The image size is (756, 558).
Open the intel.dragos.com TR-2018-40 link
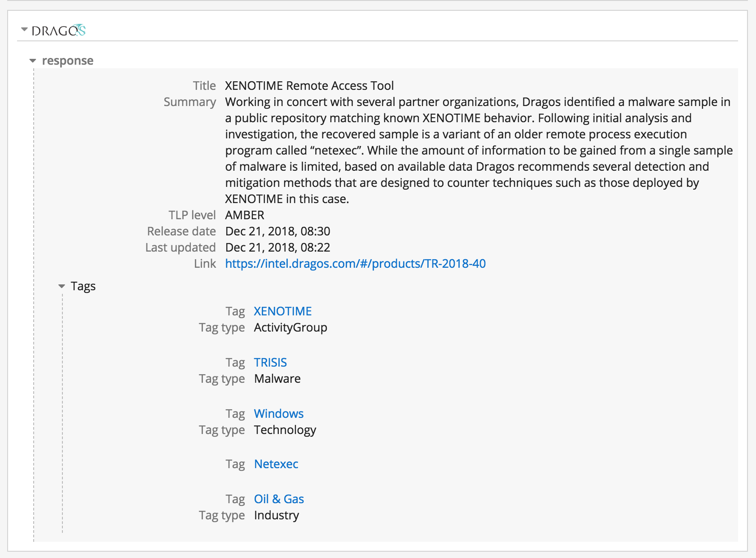pos(355,264)
